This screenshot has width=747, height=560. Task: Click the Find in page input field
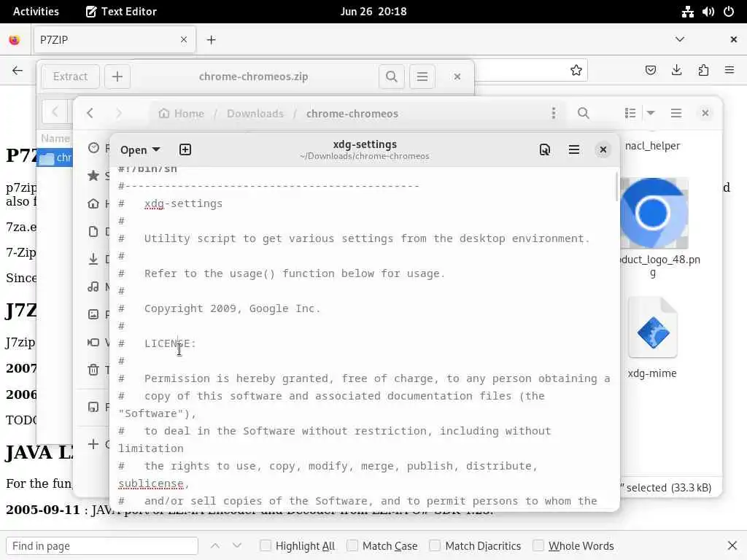point(102,545)
